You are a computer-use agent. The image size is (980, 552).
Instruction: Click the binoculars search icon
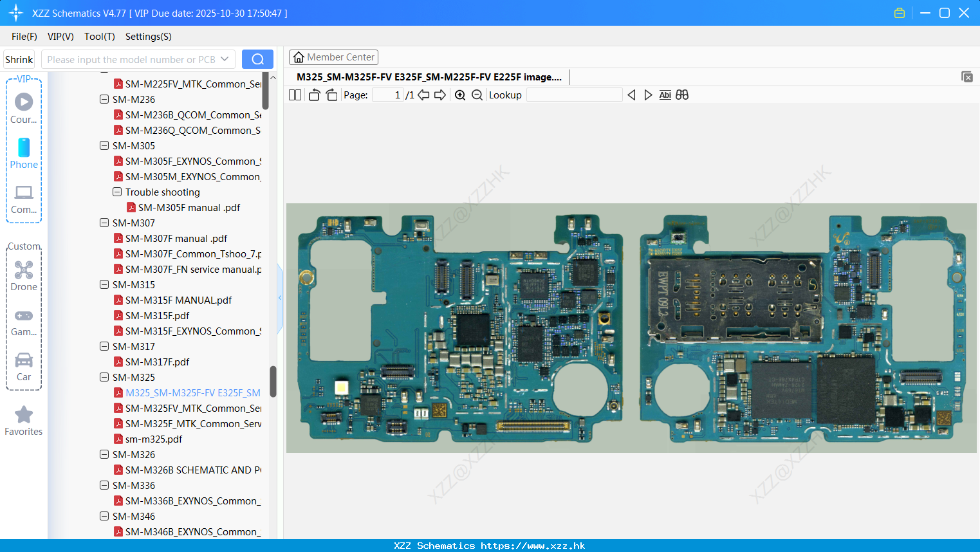682,95
